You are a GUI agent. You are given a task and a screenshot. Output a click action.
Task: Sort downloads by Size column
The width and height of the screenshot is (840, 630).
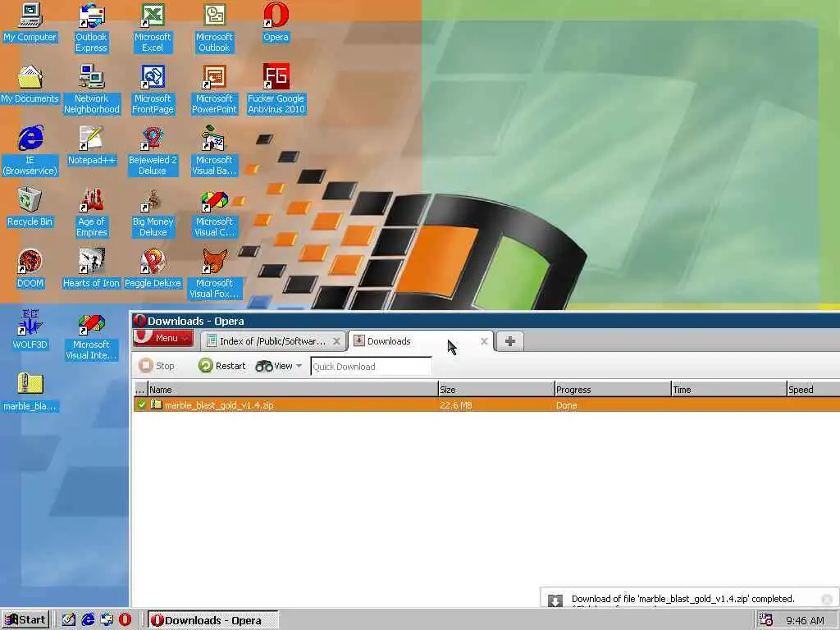(x=495, y=390)
